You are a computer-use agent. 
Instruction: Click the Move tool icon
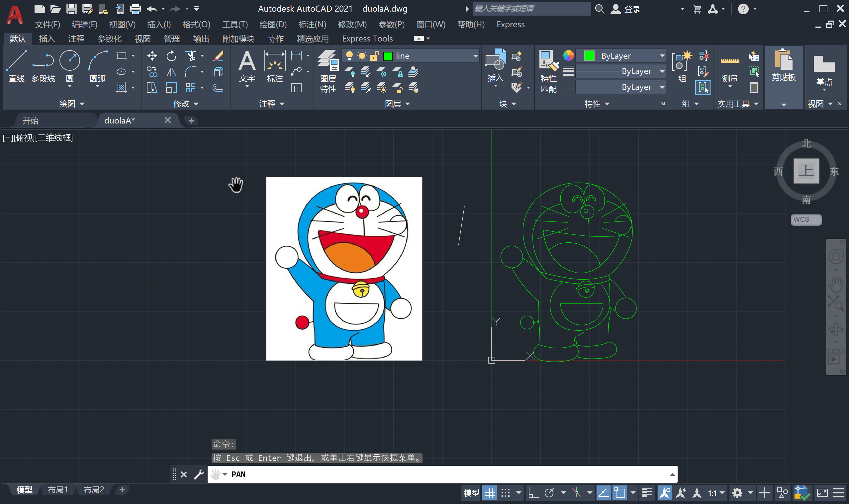[x=152, y=56]
